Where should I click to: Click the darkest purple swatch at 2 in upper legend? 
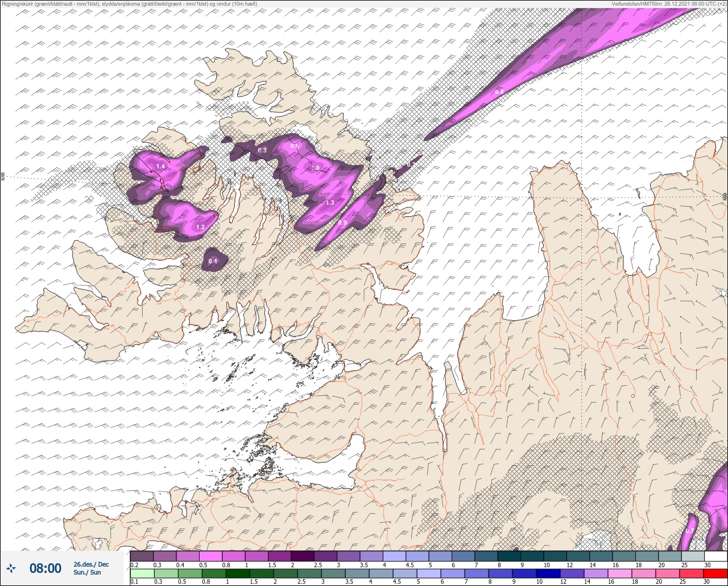303,556
